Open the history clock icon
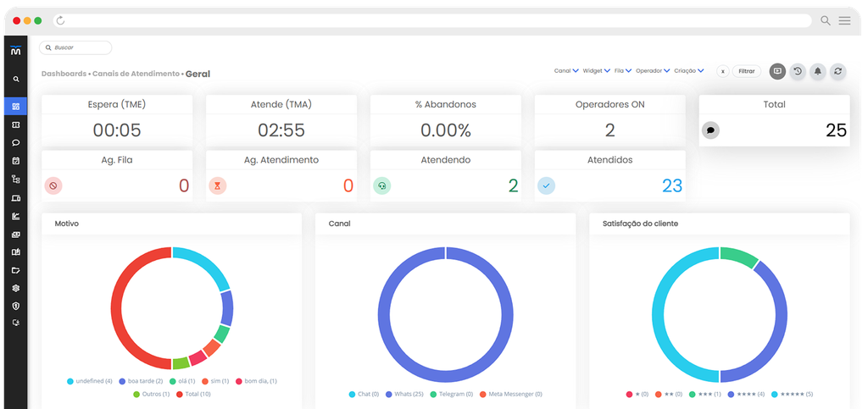 click(798, 71)
